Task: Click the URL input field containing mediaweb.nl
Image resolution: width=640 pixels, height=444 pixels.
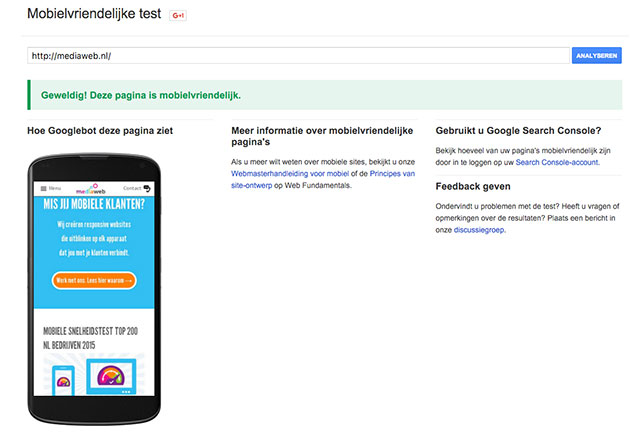Action: coord(298,56)
